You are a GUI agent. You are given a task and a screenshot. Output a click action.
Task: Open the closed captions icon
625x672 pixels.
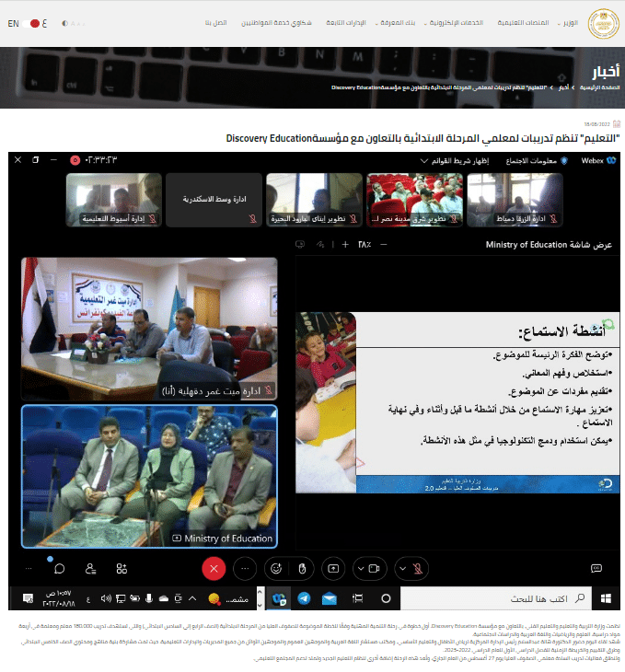[596, 568]
